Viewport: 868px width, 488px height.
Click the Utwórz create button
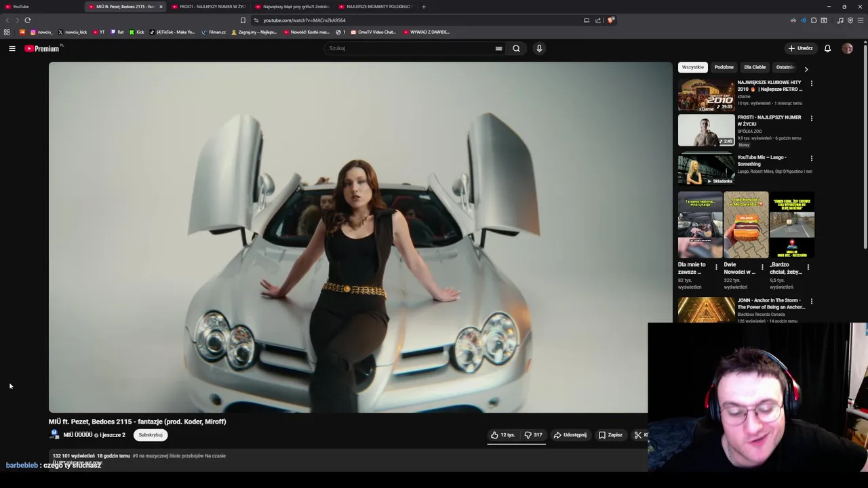coord(800,48)
